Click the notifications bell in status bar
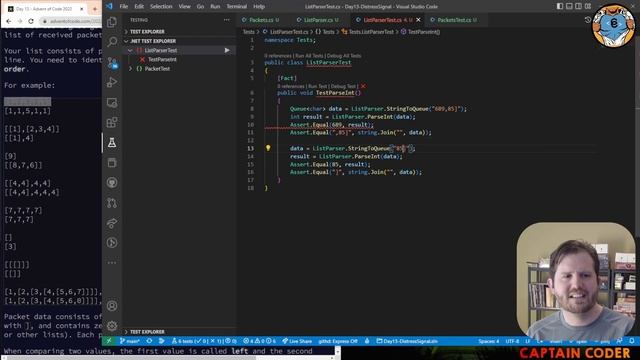 coord(632,341)
